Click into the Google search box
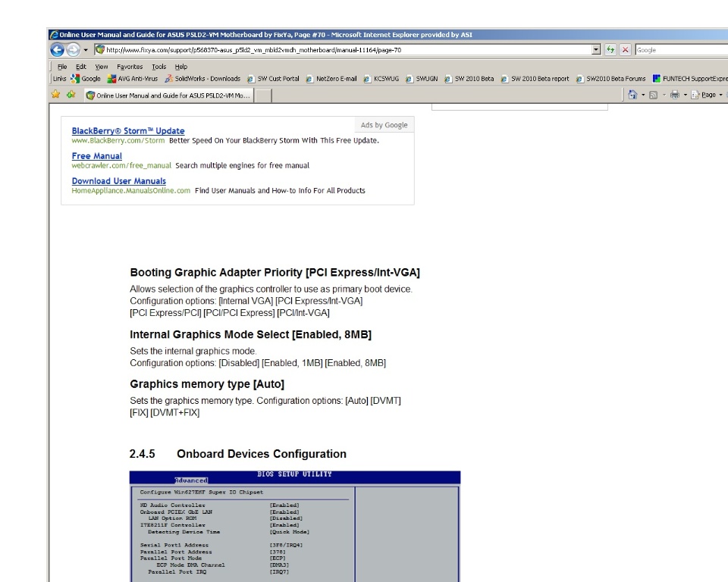Screen dimensions: 728x582 681,50
